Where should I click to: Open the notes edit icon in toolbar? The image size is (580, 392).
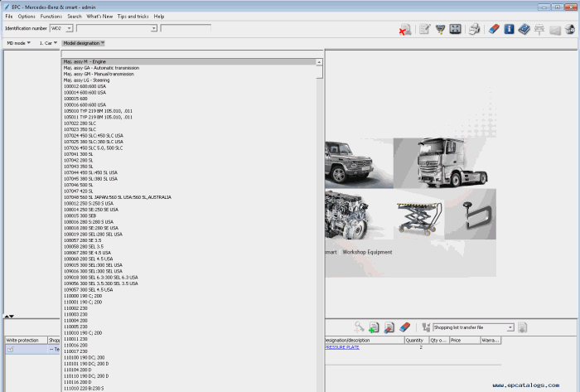tap(424, 29)
